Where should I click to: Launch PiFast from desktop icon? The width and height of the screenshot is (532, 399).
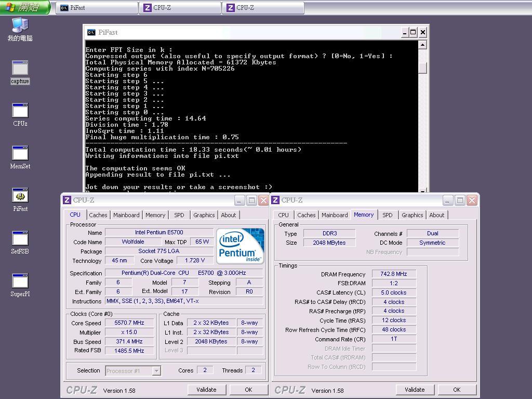20,200
